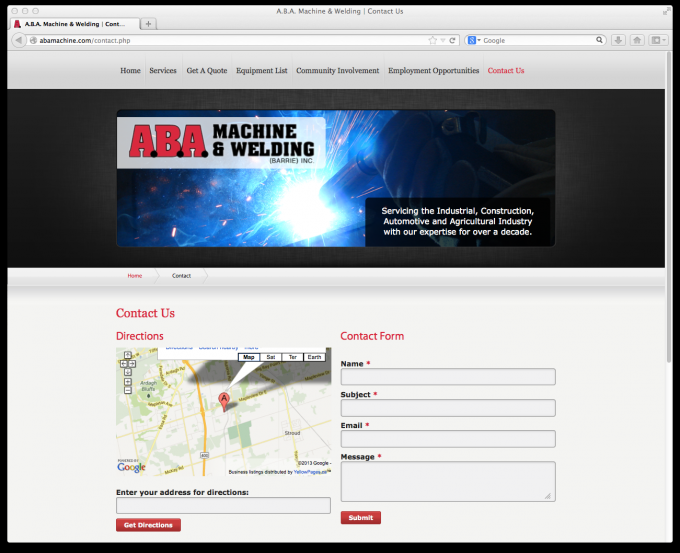Open the search engine selector dropdown
Viewport: 680px width, 553px height.
[x=475, y=40]
